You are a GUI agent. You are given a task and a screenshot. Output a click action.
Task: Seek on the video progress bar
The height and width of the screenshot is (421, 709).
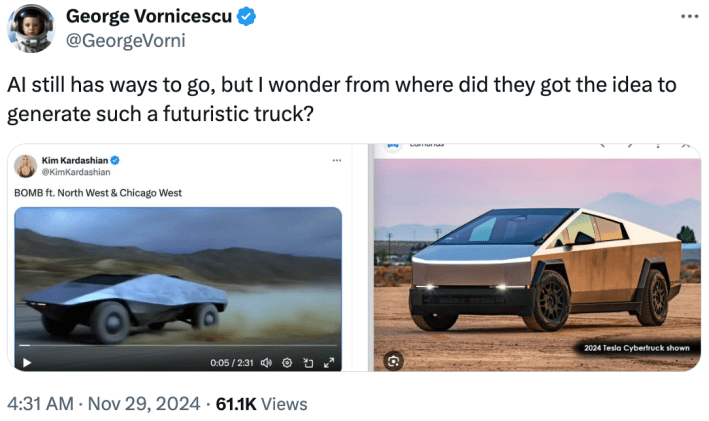[178, 346]
